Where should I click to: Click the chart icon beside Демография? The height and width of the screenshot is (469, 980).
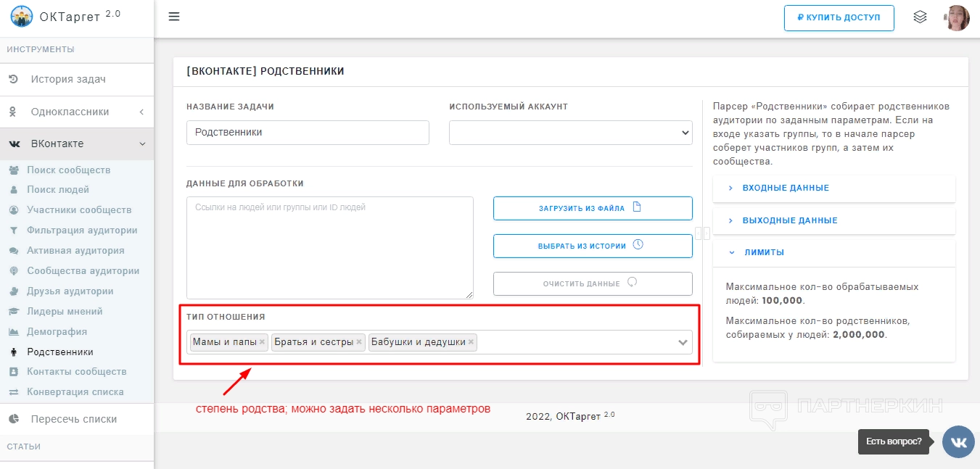click(13, 332)
